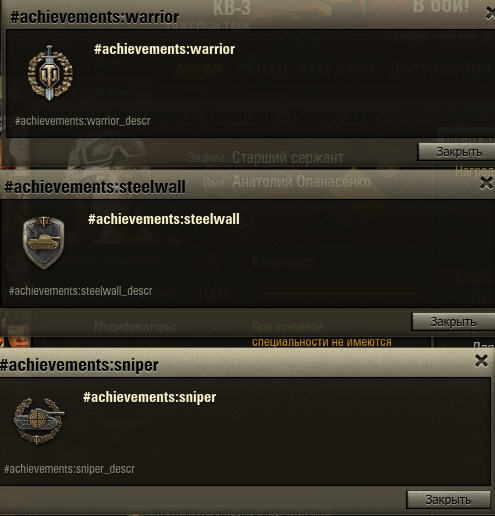Select the #achievements:steelwall window title bar
The height and width of the screenshot is (516, 495).
247,186
